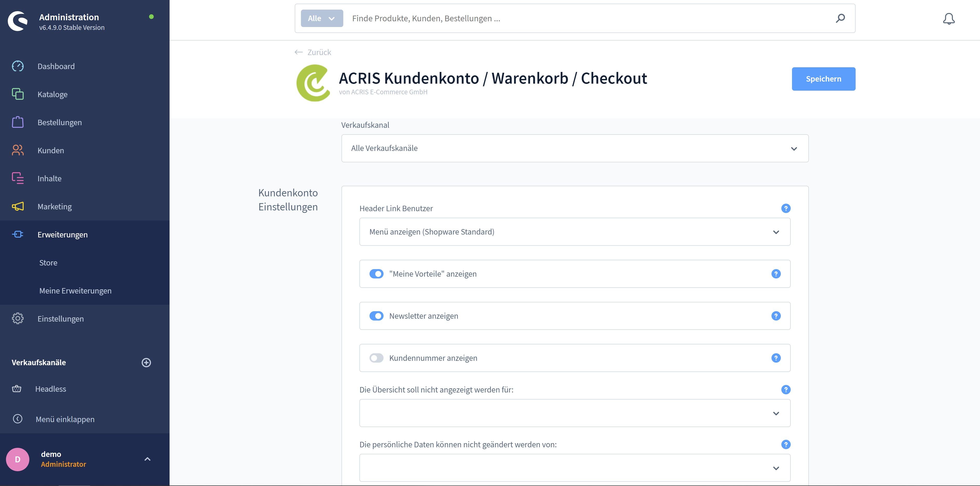Show help for "Meine Vorteile" anzeigen
The width and height of the screenshot is (980, 486).
tap(776, 274)
